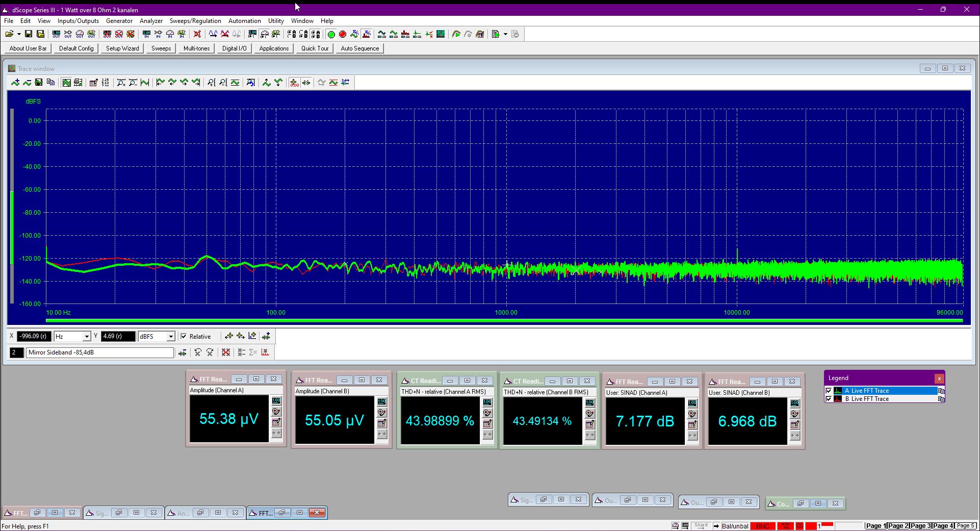
Task: Click add trace icon in trace toolbar
Action: pos(15,83)
